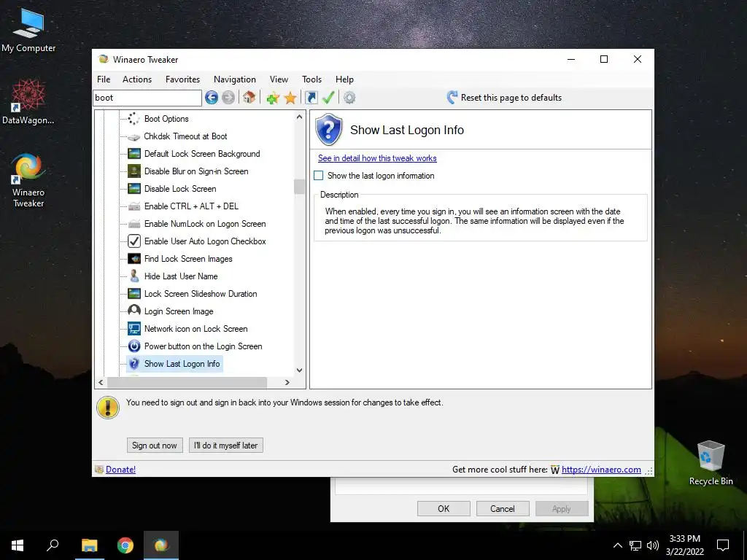Screen dimensions: 747x560
Task: Click the search box containing 'boot'
Action: tap(147, 98)
